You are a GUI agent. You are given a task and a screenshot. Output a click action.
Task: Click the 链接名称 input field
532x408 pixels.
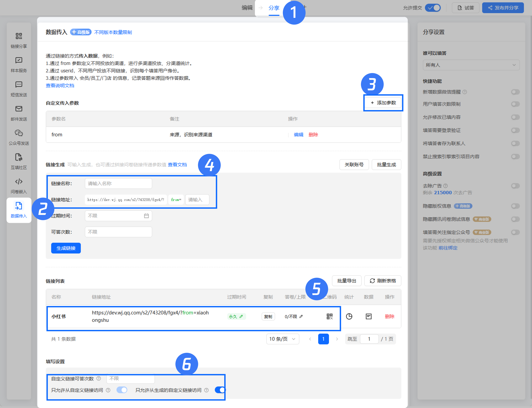(x=118, y=183)
